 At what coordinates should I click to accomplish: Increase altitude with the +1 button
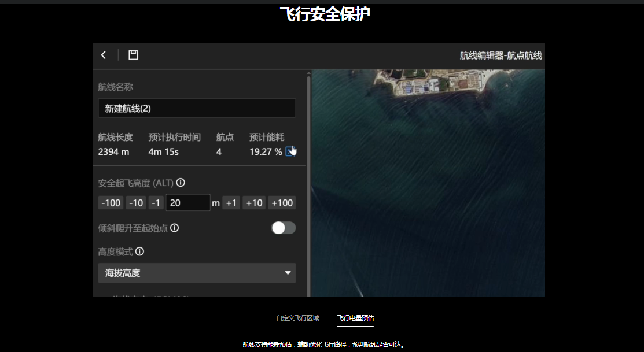(x=231, y=203)
